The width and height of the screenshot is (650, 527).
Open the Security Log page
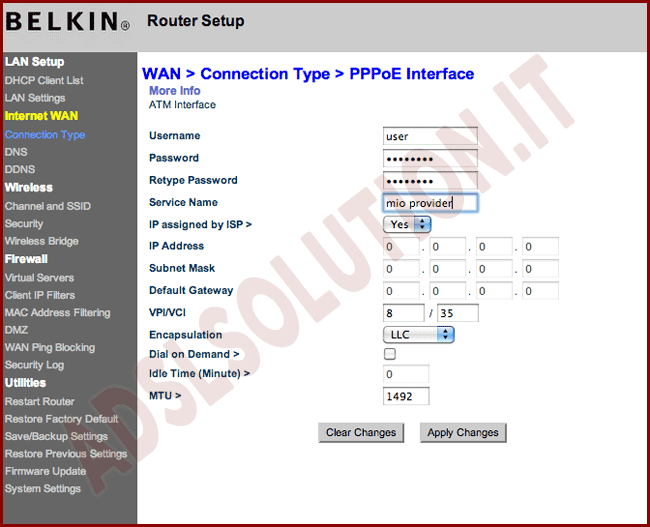pos(34,365)
